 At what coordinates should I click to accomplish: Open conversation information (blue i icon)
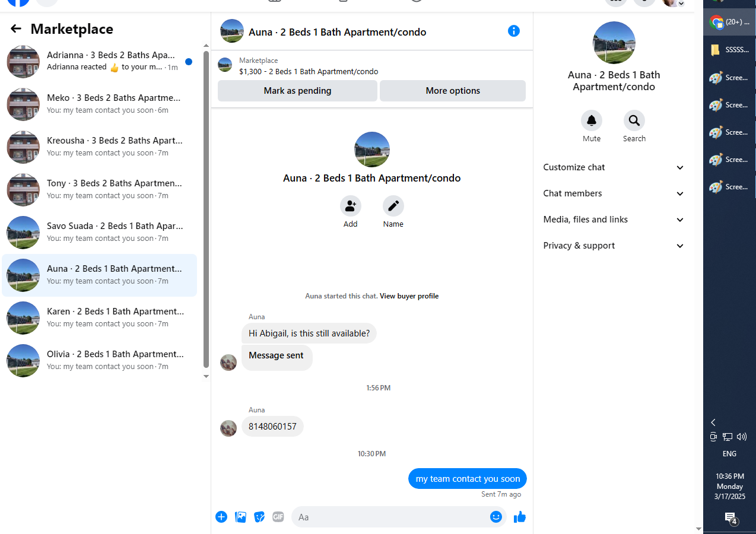514,31
